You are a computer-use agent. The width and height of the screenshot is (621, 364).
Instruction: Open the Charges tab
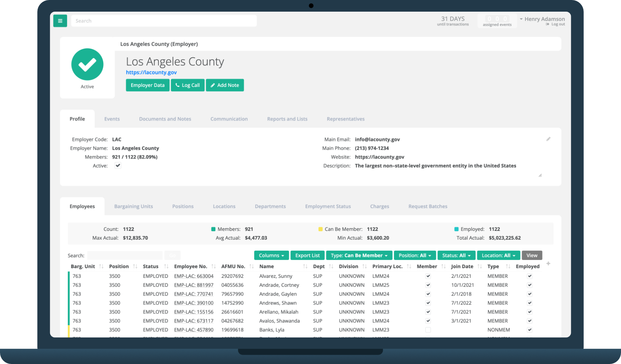(x=380, y=206)
